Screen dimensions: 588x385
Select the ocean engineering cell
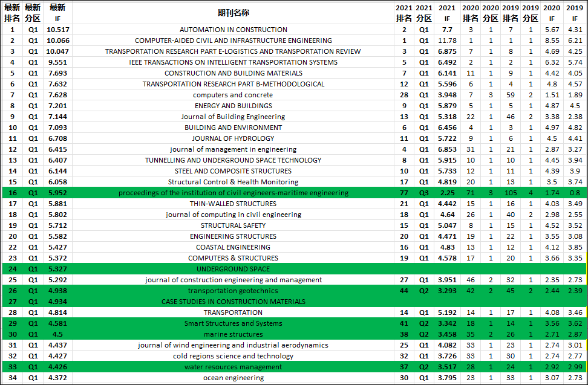pyautogui.click(x=234, y=378)
